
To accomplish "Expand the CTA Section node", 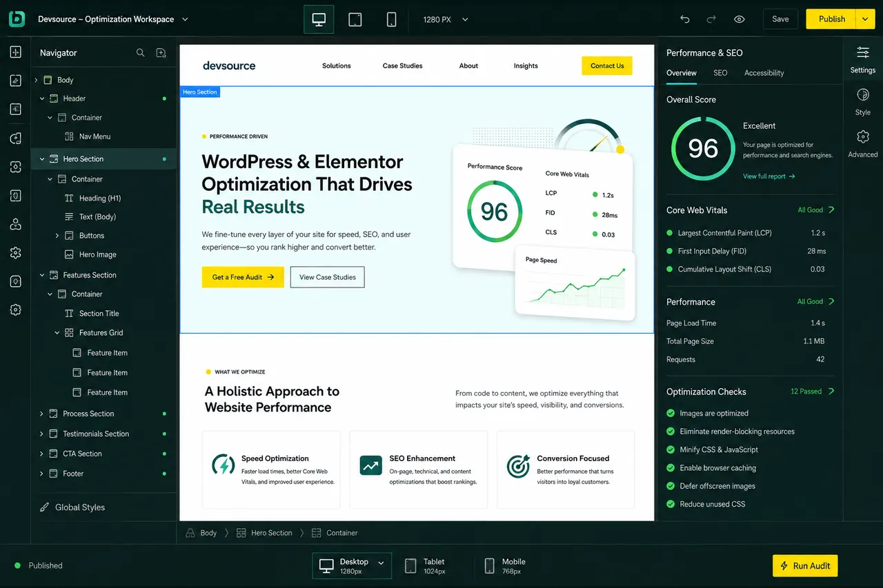I will [41, 454].
